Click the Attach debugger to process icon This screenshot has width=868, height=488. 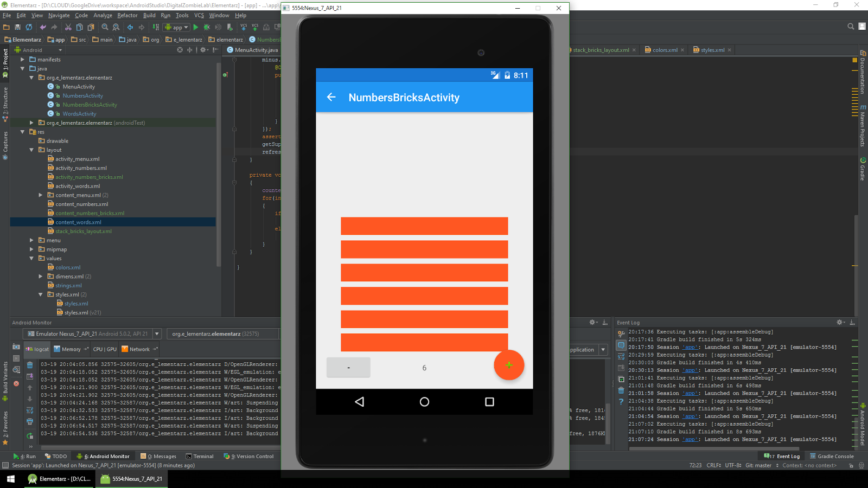[x=230, y=27]
